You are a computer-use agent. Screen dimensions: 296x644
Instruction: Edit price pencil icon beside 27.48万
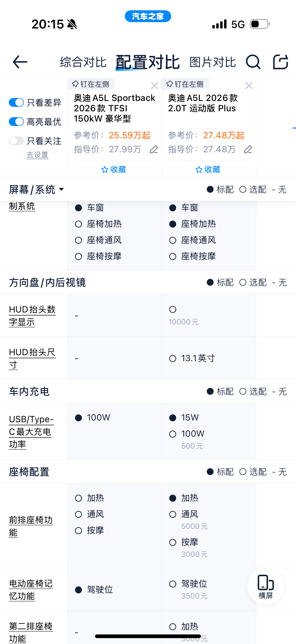(x=248, y=149)
